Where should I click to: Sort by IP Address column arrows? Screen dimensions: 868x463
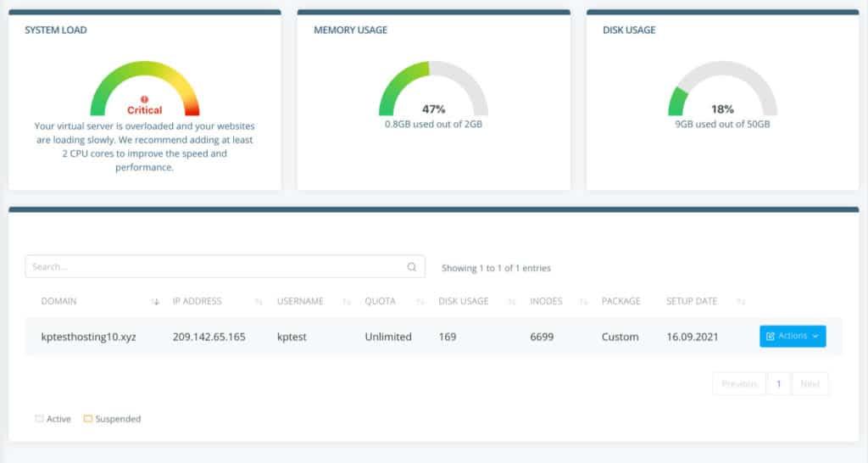(x=259, y=301)
